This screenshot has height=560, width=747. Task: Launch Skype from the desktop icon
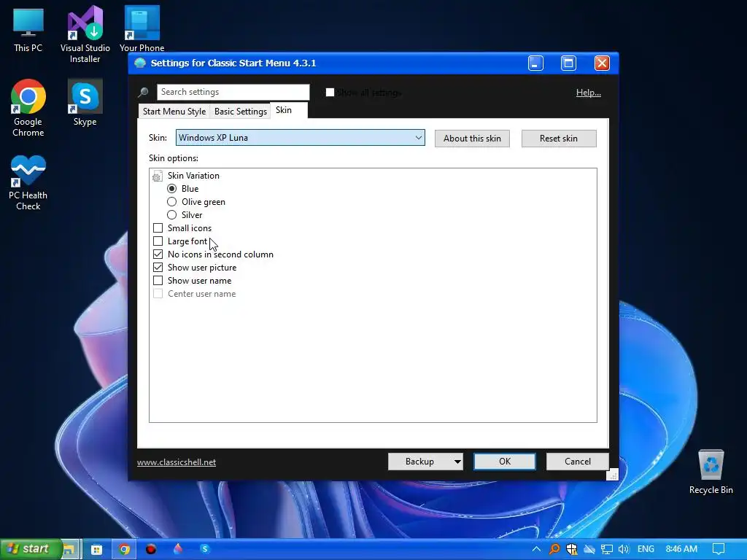tap(85, 103)
